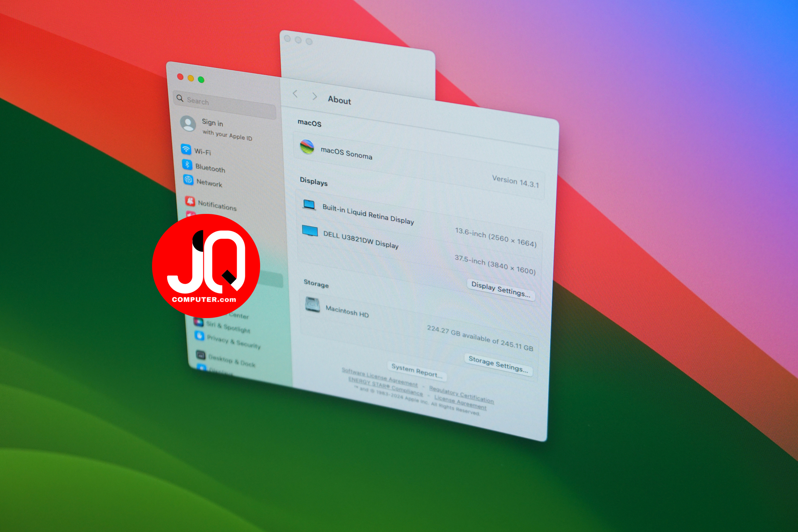
Task: Open the License Agreement link
Action: coord(460,402)
